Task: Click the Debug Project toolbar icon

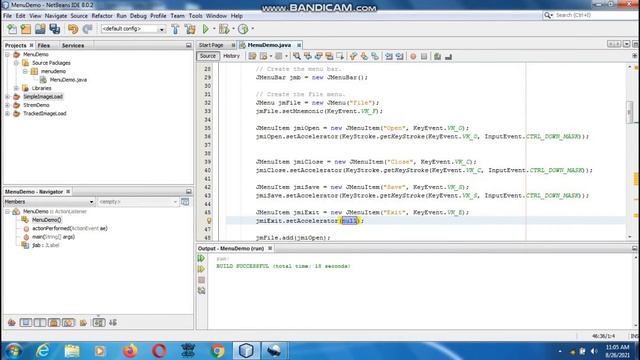Action: pos(224,29)
